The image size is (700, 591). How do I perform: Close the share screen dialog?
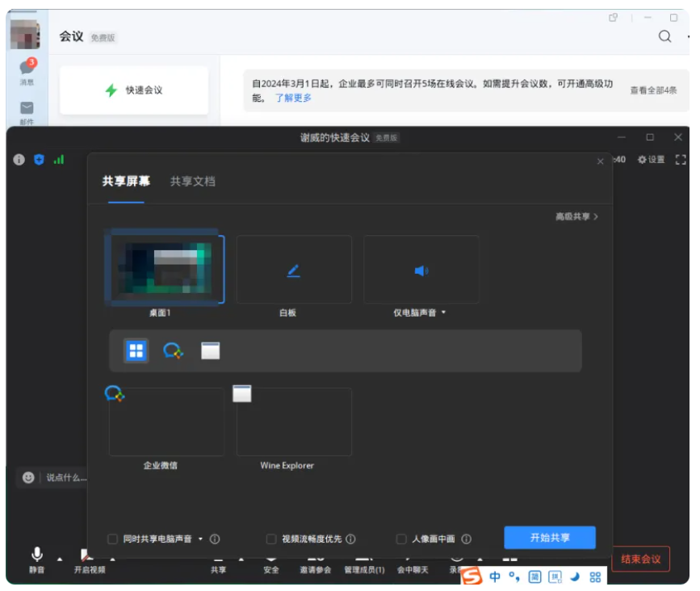tap(601, 161)
